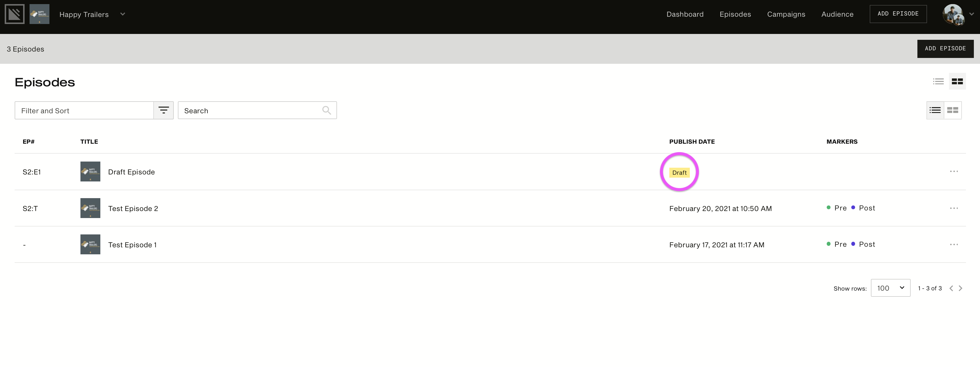Go to next page arrow

pyautogui.click(x=961, y=288)
